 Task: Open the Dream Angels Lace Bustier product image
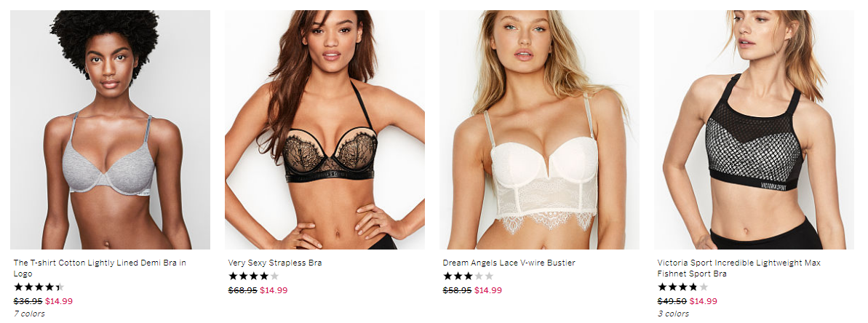coord(539,129)
